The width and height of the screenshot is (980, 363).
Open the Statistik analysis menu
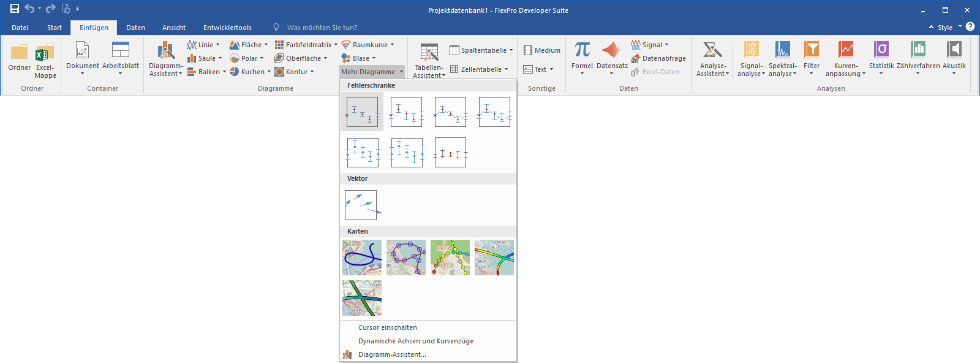881,58
